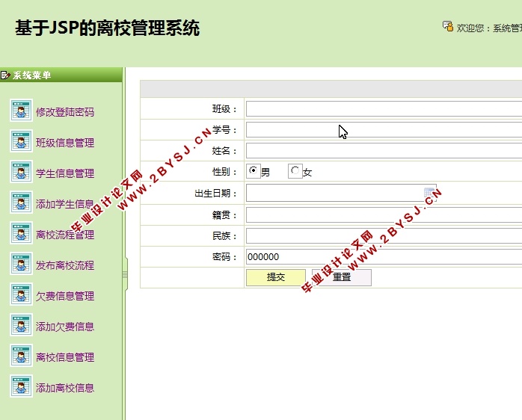Open 添加欠费信息 menu link
Image resolution: width=522 pixels, height=420 pixels.
(65, 327)
